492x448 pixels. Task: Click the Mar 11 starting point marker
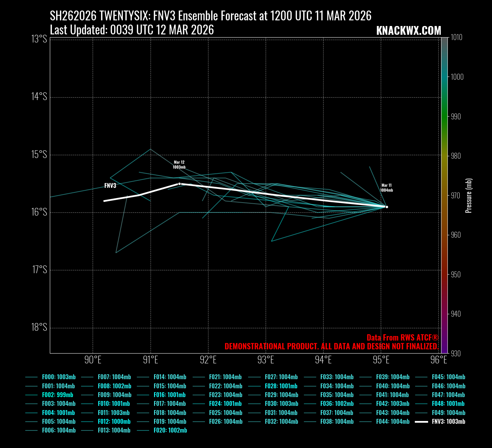[387, 207]
